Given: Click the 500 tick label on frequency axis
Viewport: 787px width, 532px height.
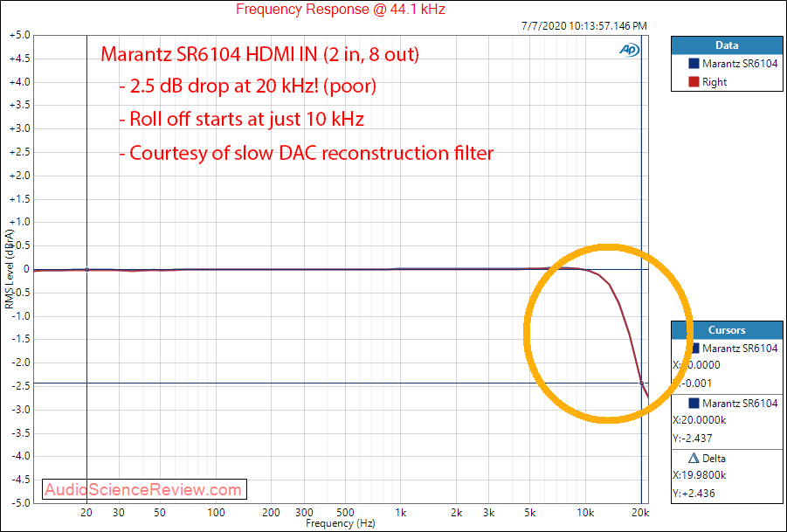Looking at the screenshot, I should [x=345, y=513].
